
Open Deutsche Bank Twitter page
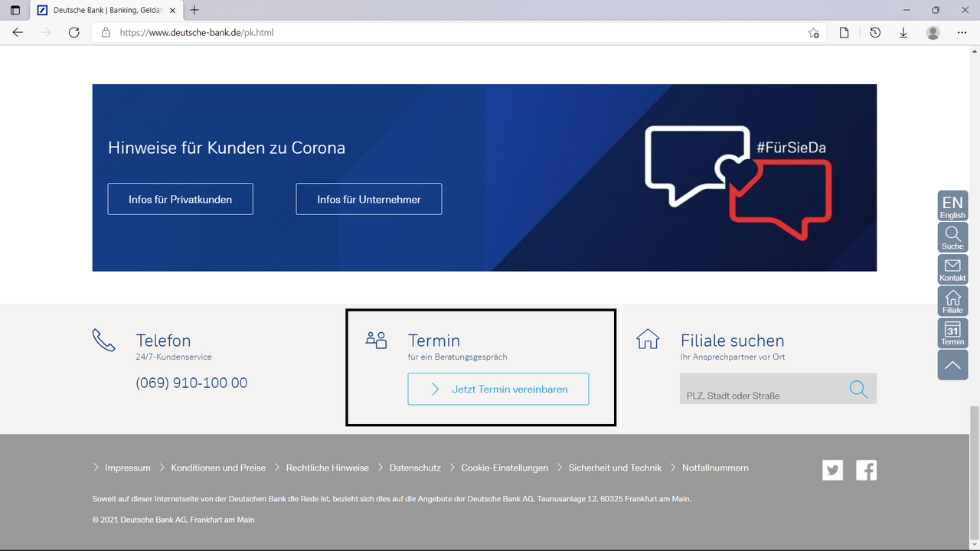click(x=833, y=470)
